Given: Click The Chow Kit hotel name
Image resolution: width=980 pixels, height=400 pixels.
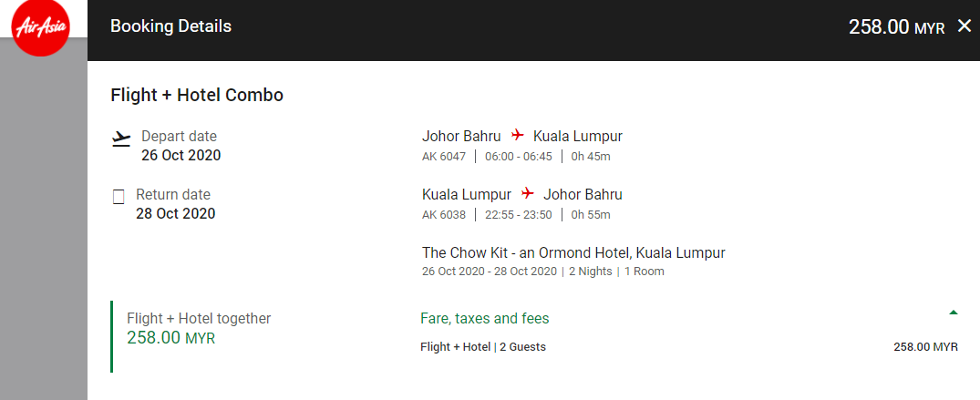Looking at the screenshot, I should coord(573,252).
